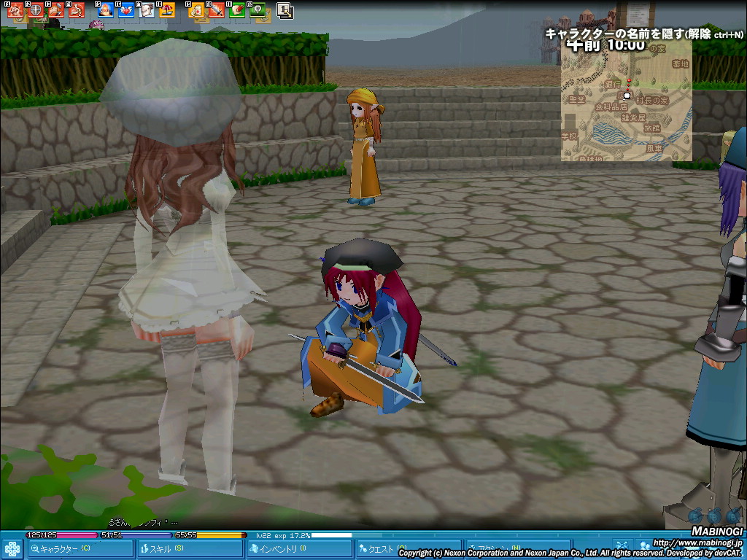
Task: Activate the F2 shield defense skill icon
Action: pos(36,10)
